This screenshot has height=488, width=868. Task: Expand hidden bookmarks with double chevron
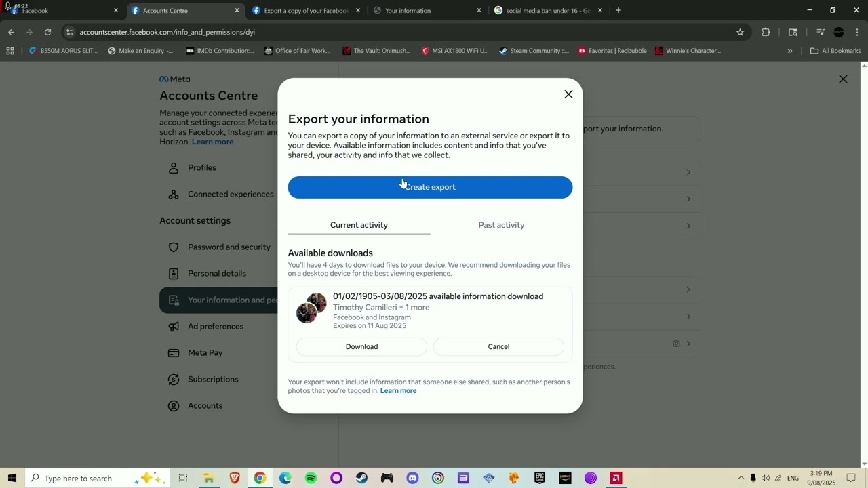point(789,51)
